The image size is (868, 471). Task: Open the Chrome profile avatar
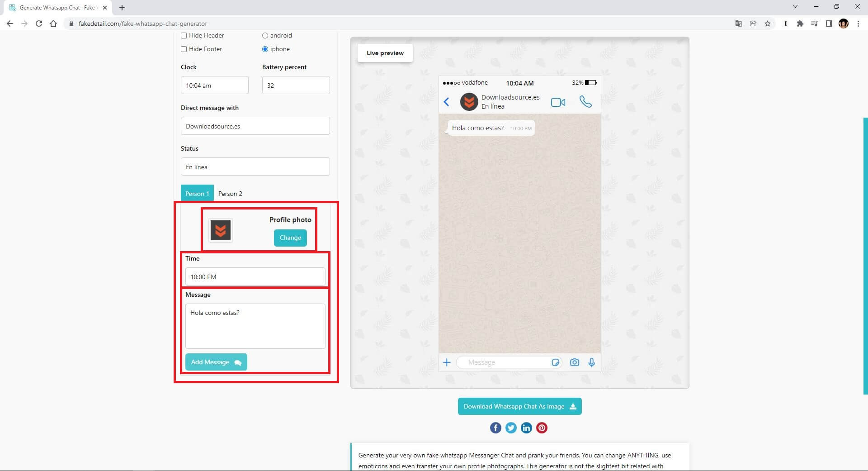844,24
